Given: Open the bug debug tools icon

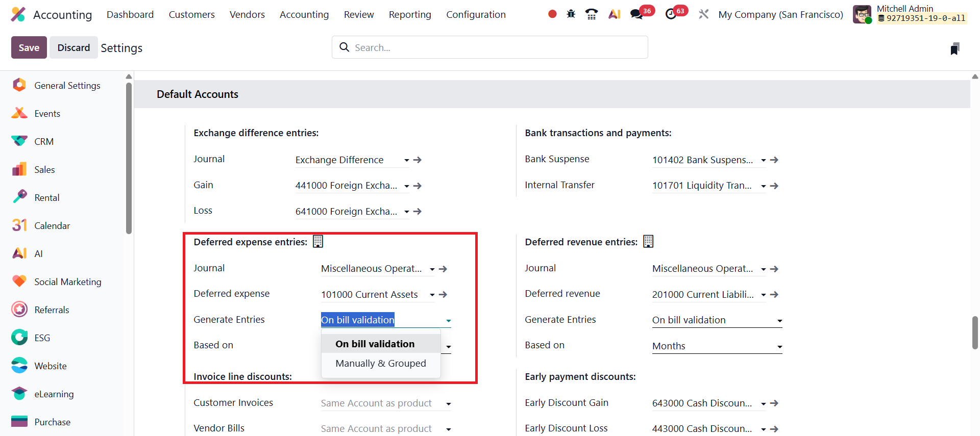Looking at the screenshot, I should click(571, 14).
